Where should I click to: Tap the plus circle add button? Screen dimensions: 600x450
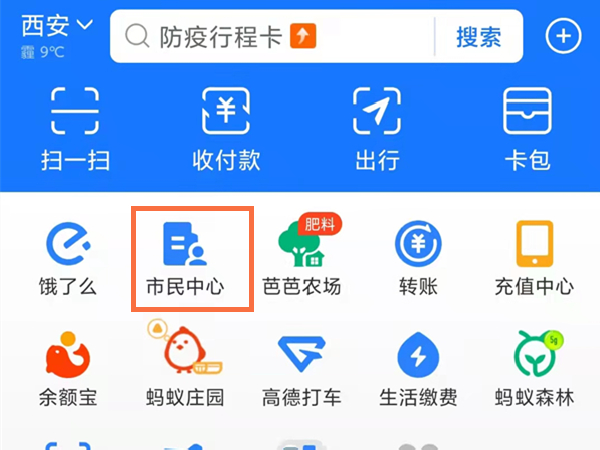[x=564, y=36]
